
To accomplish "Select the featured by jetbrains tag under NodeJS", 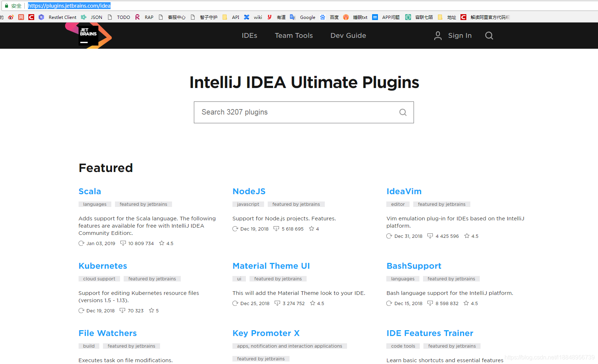I will (296, 204).
